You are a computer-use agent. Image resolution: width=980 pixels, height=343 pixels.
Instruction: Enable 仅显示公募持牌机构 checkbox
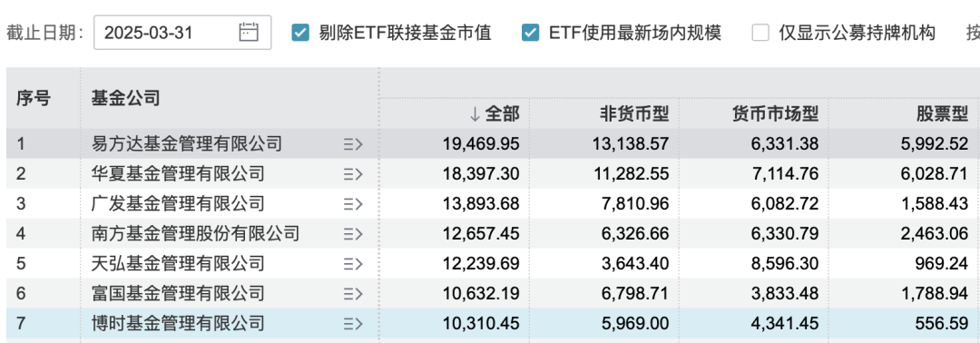(760, 33)
